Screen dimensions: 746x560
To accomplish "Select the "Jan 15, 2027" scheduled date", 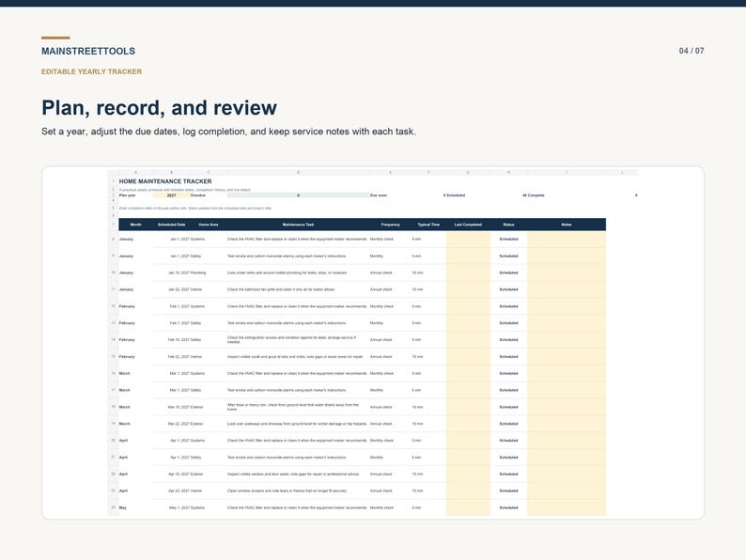I will pyautogui.click(x=179, y=273).
